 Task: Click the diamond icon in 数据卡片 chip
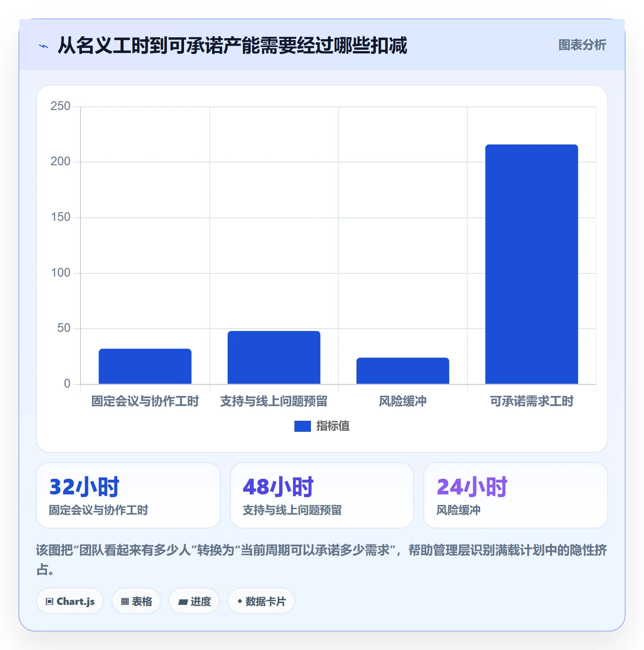click(240, 601)
